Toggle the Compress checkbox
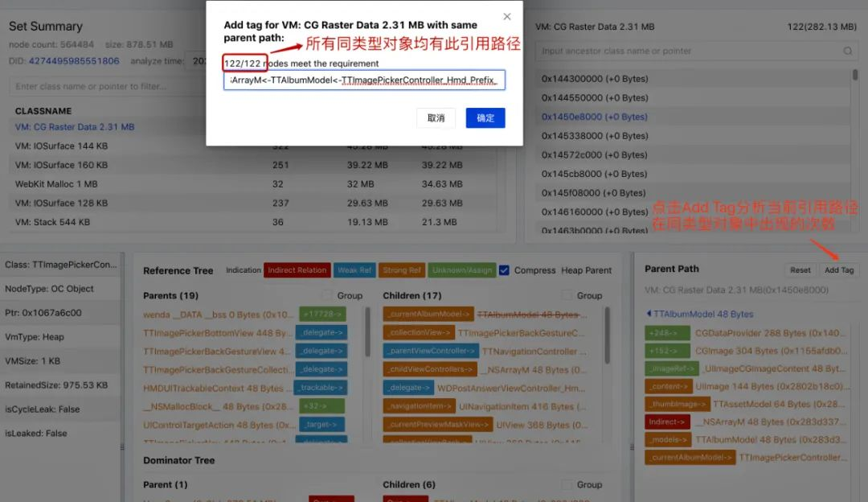Image resolution: width=868 pixels, height=502 pixels. [x=504, y=270]
